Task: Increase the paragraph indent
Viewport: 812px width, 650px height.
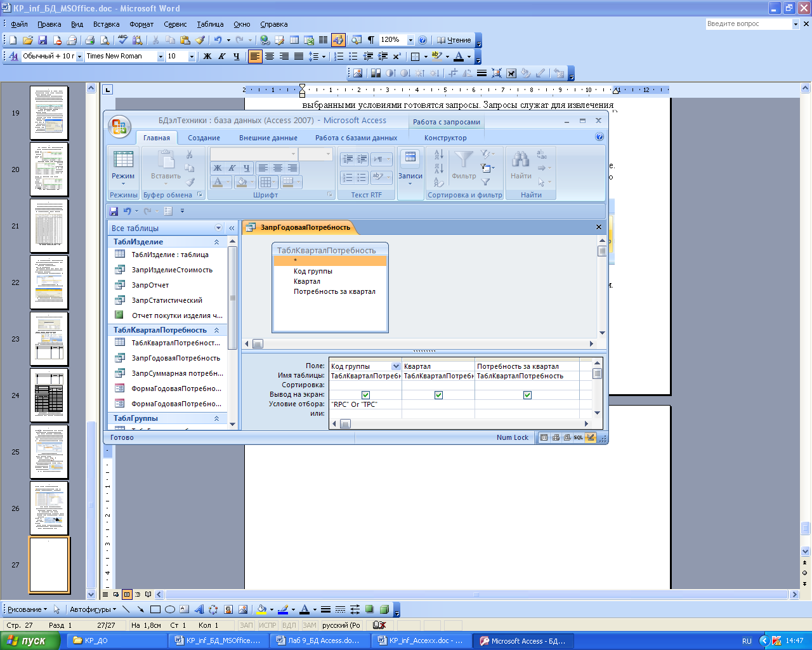Action: coord(383,56)
